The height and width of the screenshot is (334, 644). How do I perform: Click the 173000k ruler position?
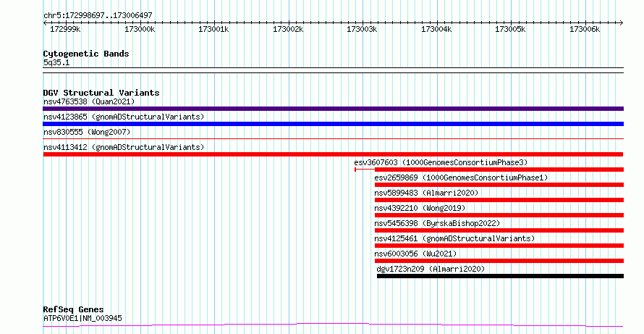click(140, 30)
